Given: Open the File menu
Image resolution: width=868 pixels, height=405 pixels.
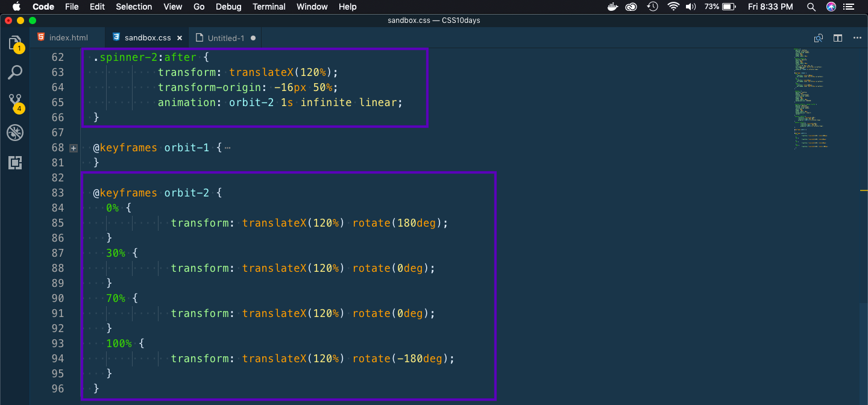Looking at the screenshot, I should tap(72, 7).
